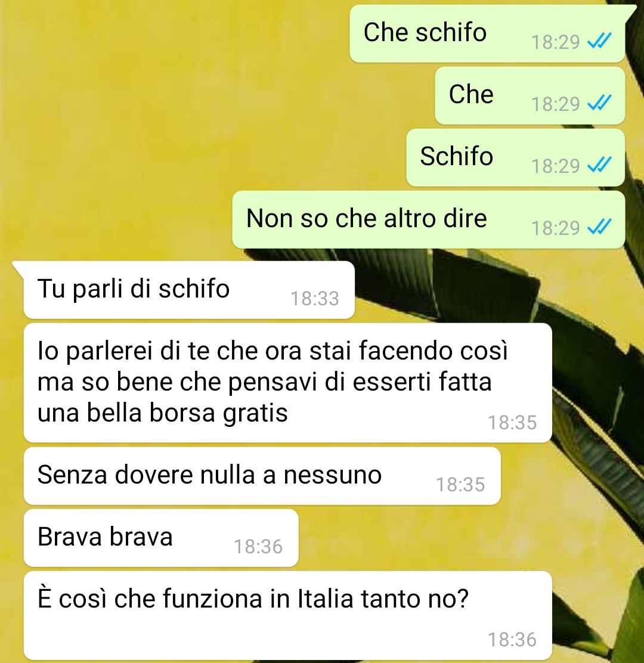Tap received message 'Tu parli di schifo'
Screen dimensions: 644x663
click(189, 290)
